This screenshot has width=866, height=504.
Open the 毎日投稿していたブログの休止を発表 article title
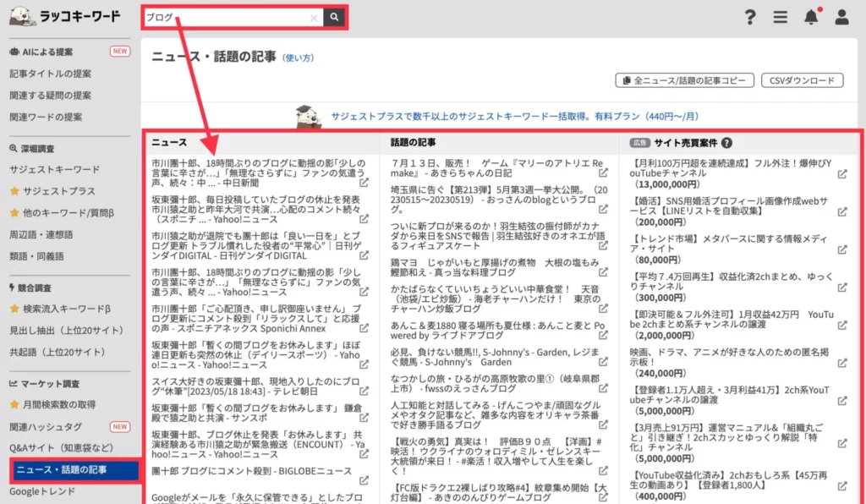[x=255, y=209]
